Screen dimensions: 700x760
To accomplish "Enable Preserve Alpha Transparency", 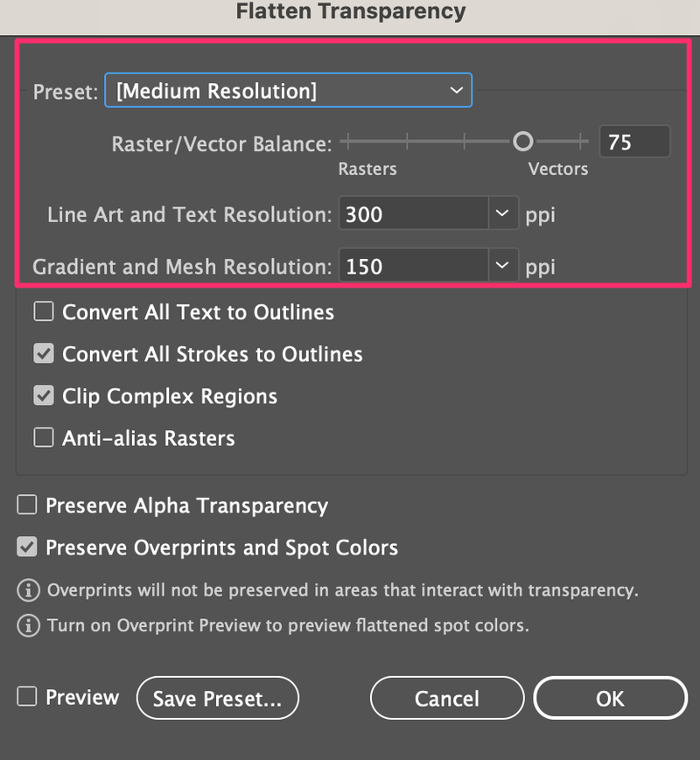I will [26, 505].
